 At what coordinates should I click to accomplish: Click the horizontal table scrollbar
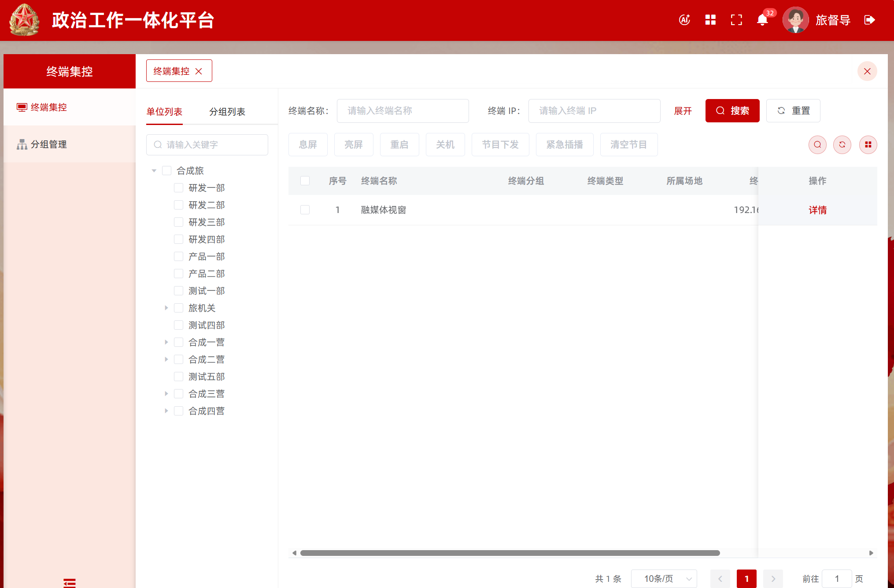click(x=510, y=553)
